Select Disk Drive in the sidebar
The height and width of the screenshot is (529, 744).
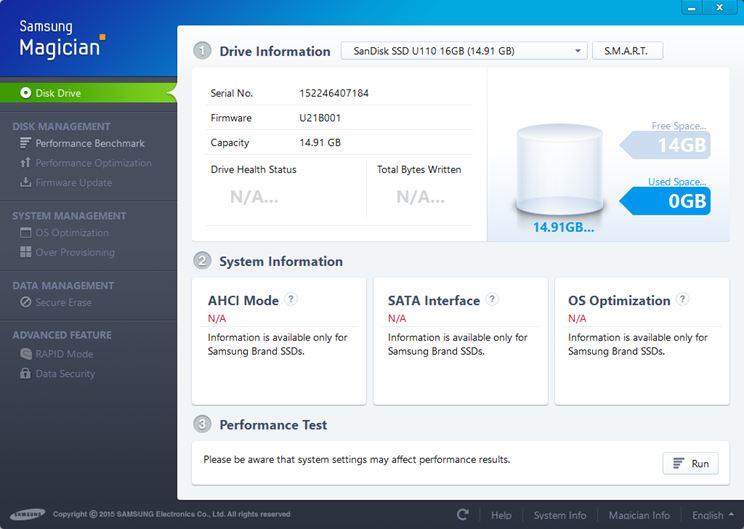coord(58,93)
